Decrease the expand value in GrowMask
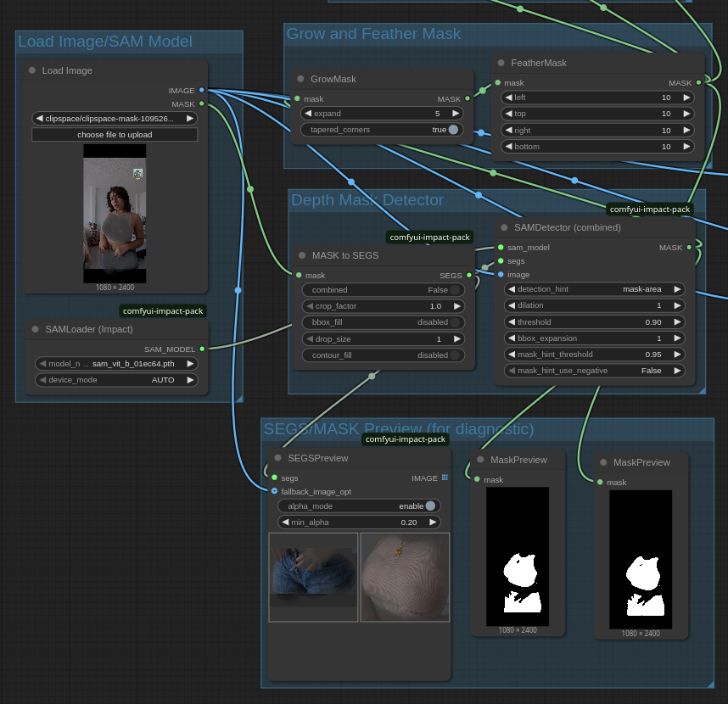The height and width of the screenshot is (704, 728). tap(308, 114)
